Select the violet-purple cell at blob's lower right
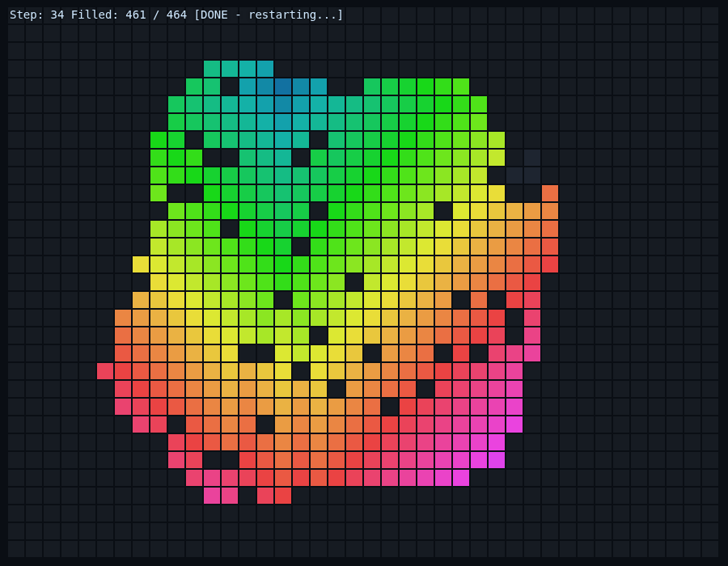Viewport: 728px width, 566px height. pyautogui.click(x=497, y=460)
